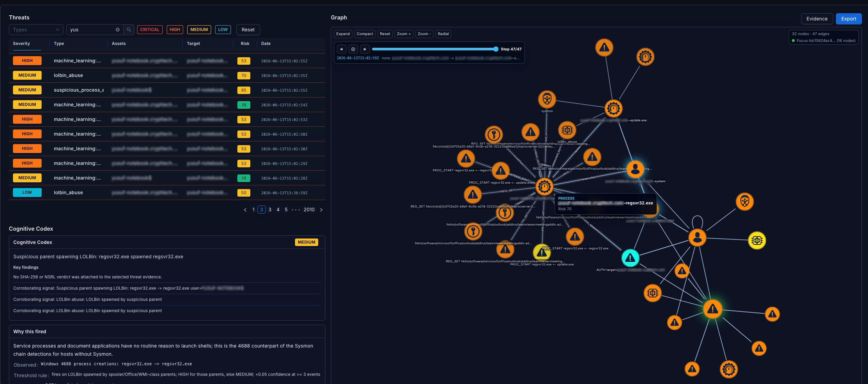The image size is (868, 384).
Task: Clear the 'yus' search text
Action: (x=118, y=30)
